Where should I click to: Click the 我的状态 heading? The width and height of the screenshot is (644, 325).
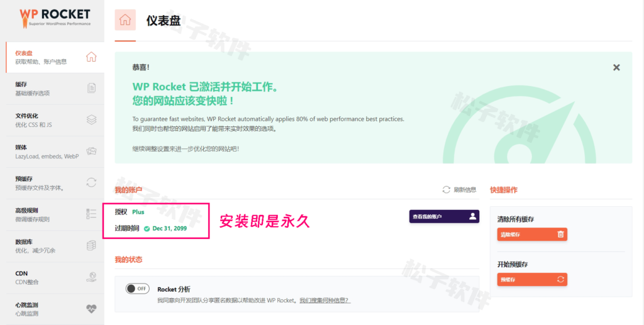pos(128,260)
